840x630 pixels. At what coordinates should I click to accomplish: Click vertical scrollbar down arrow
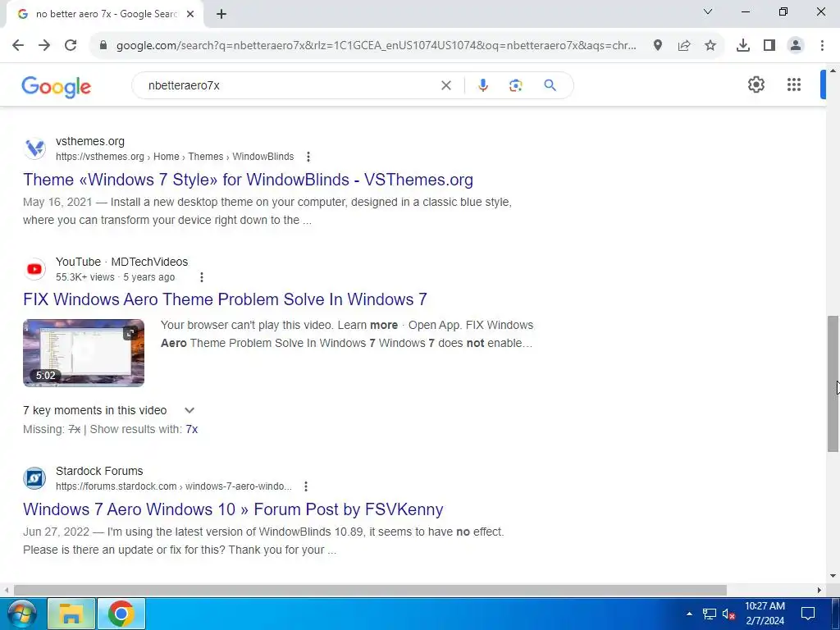[x=833, y=577]
